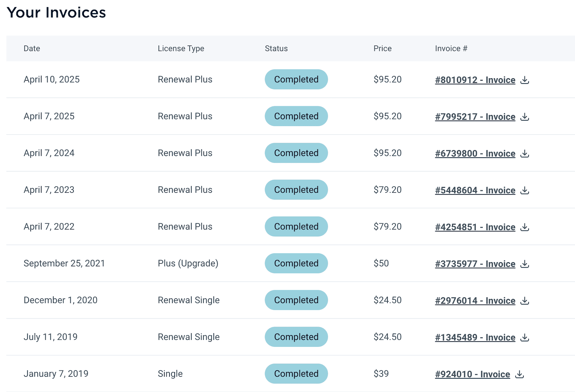Screen dimensions: 575x392
Task: Click the Price column header
Action: pyautogui.click(x=382, y=48)
